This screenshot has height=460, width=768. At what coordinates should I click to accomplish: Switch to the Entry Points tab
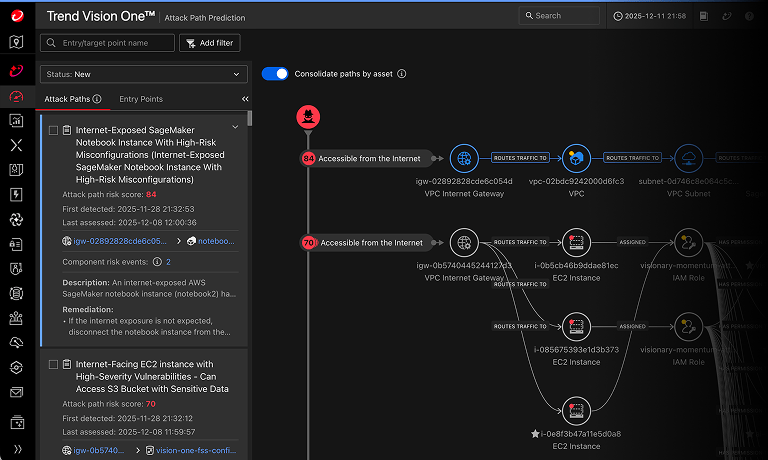141,99
